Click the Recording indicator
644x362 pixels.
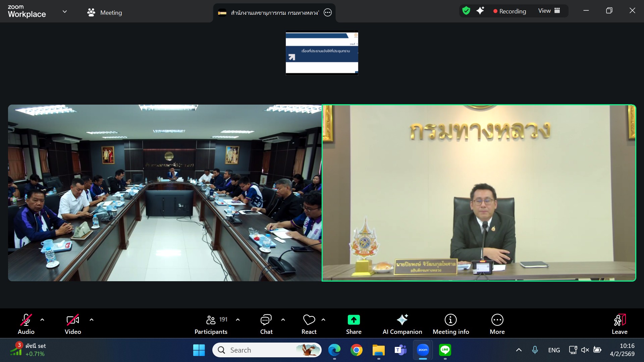point(509,11)
